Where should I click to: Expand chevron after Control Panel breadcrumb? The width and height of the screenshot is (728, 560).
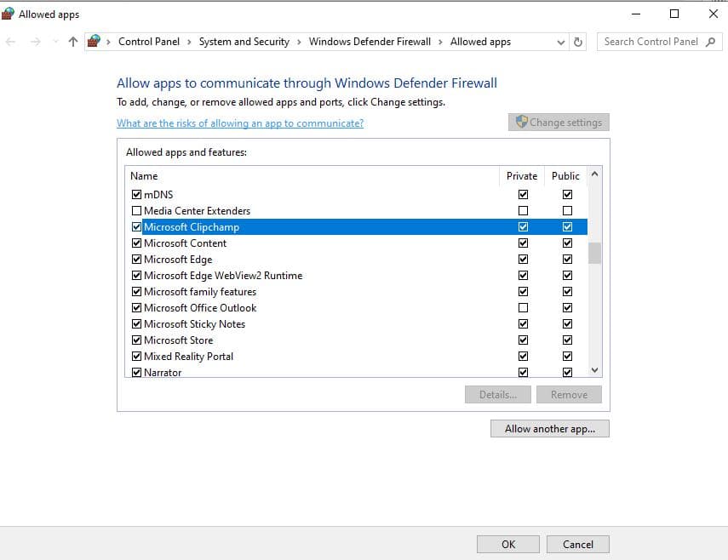(189, 43)
